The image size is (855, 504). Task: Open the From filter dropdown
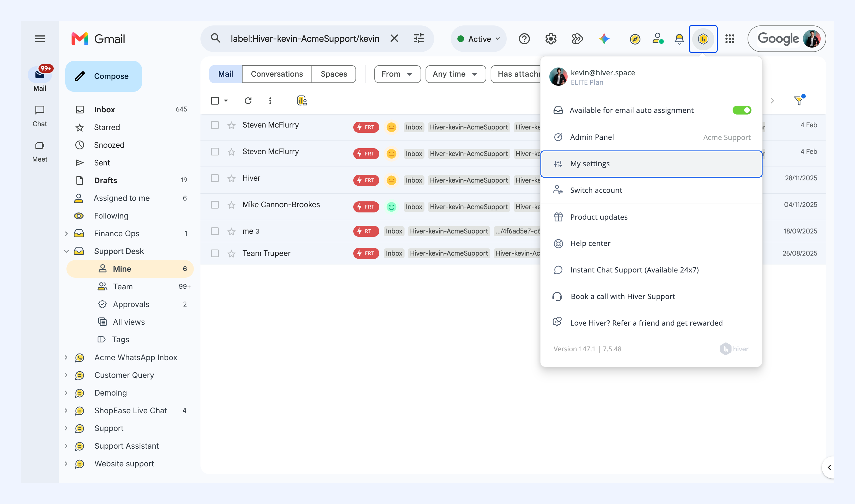[397, 74]
